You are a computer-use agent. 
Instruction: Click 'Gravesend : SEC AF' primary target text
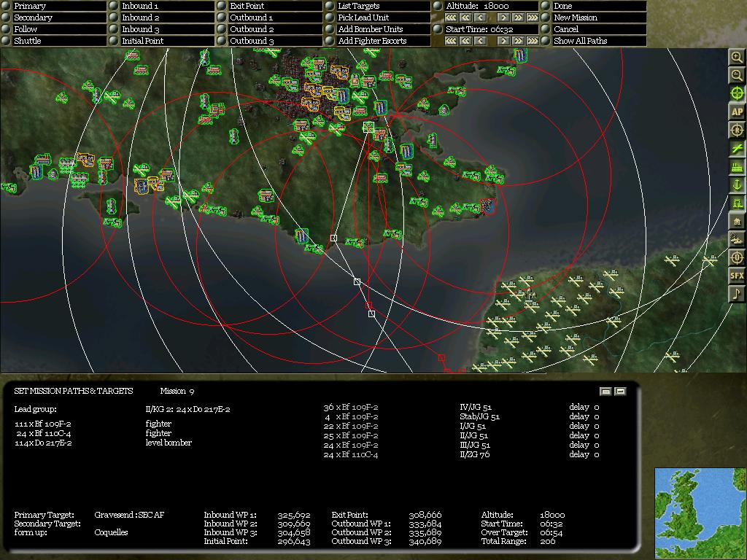(129, 515)
